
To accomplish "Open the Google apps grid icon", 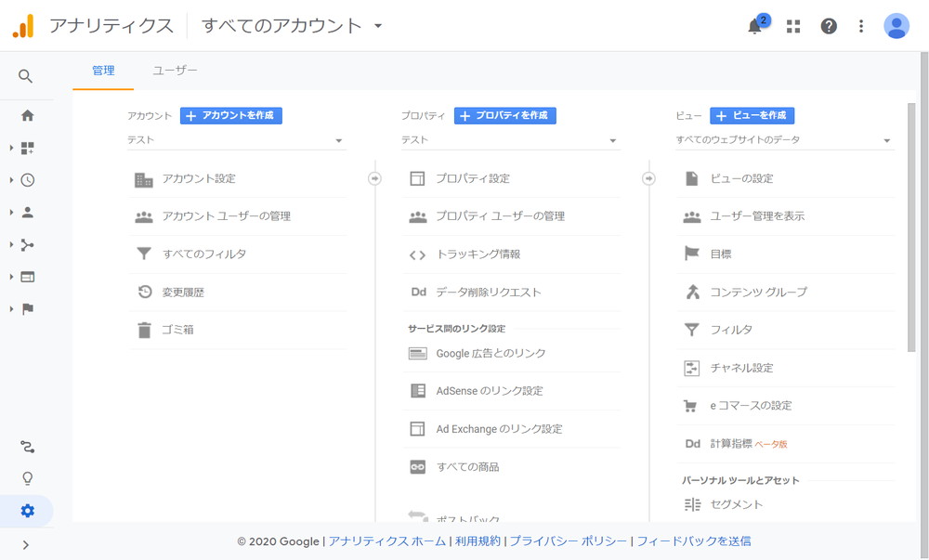I will tap(793, 26).
